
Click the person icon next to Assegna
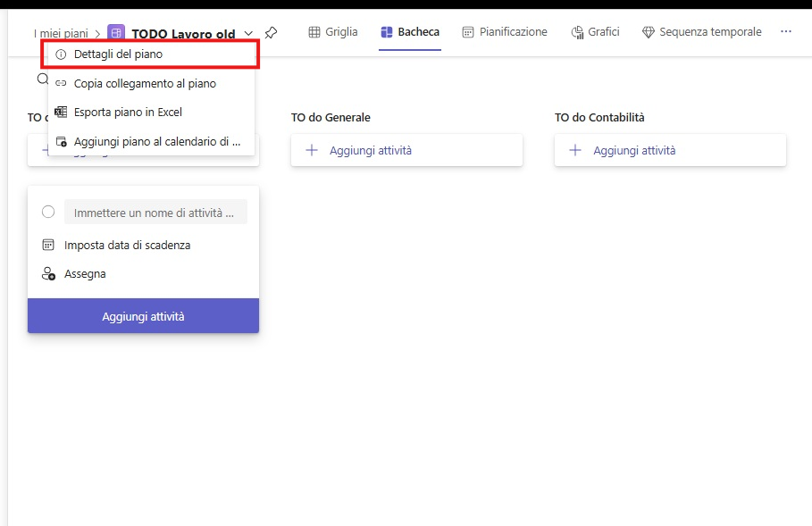[48, 274]
